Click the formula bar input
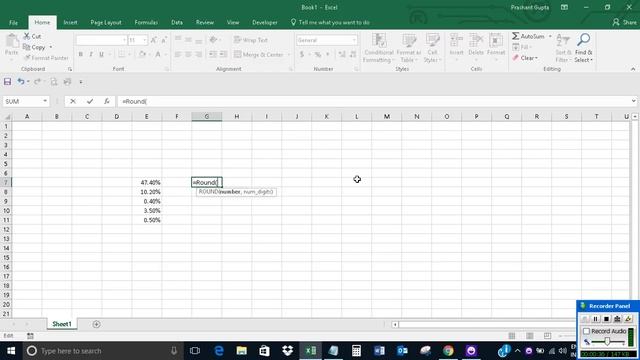Screen dimensions: 640x360 pyautogui.click(x=373, y=101)
